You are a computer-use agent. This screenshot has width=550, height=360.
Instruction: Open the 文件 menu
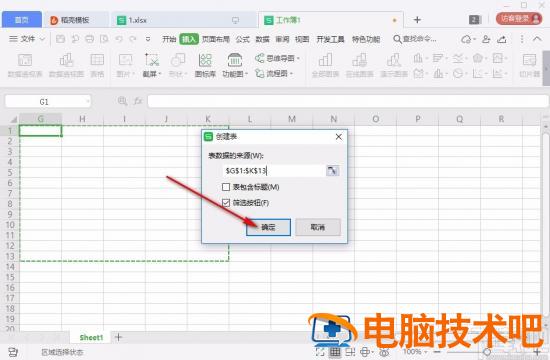pos(27,39)
